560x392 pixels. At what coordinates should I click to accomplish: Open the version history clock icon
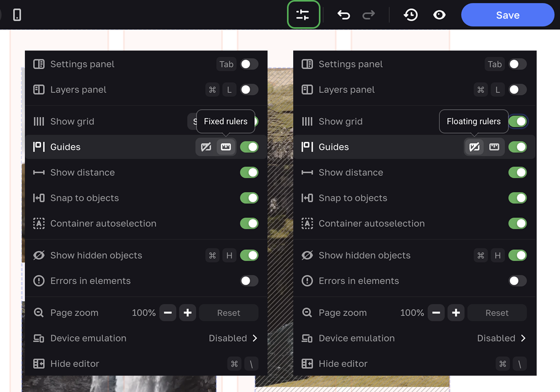point(411,15)
